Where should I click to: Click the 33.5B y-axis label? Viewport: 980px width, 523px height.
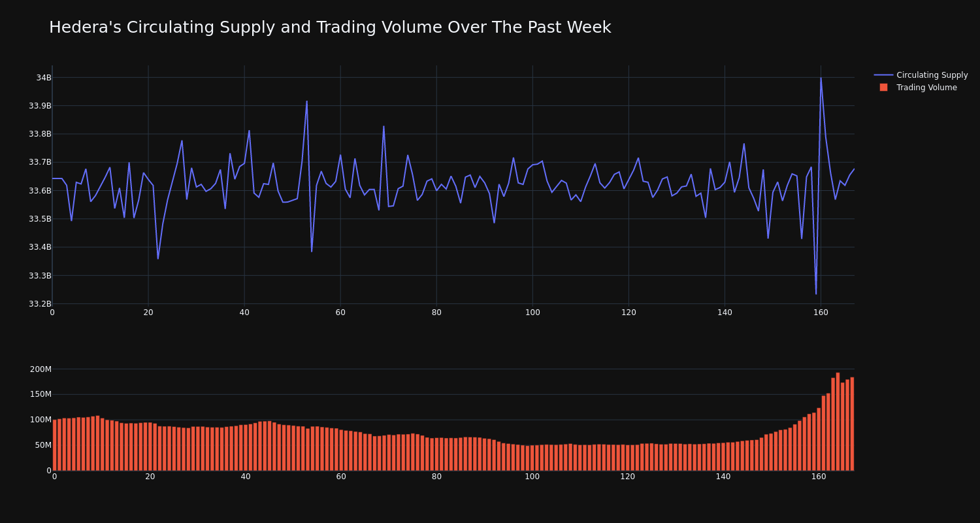(40, 219)
